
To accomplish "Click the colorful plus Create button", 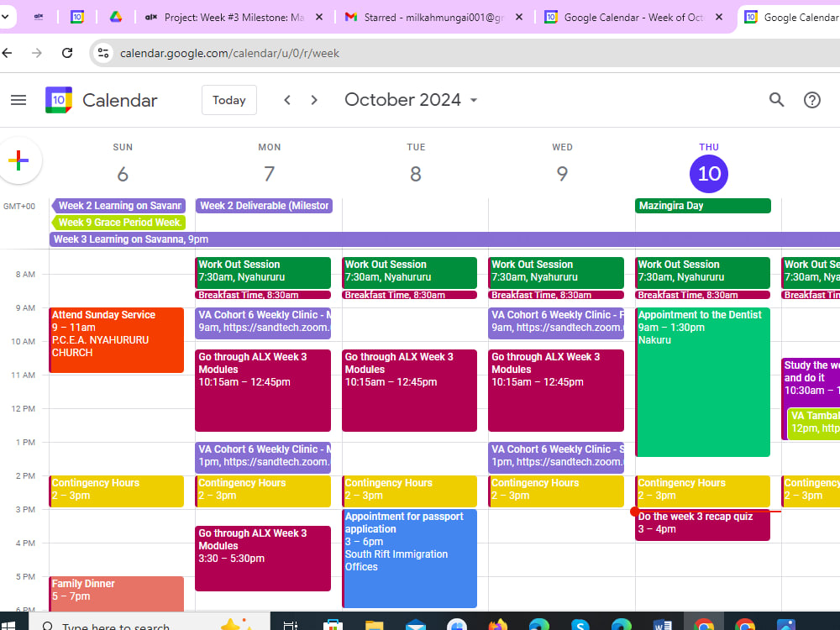I will (x=18, y=160).
